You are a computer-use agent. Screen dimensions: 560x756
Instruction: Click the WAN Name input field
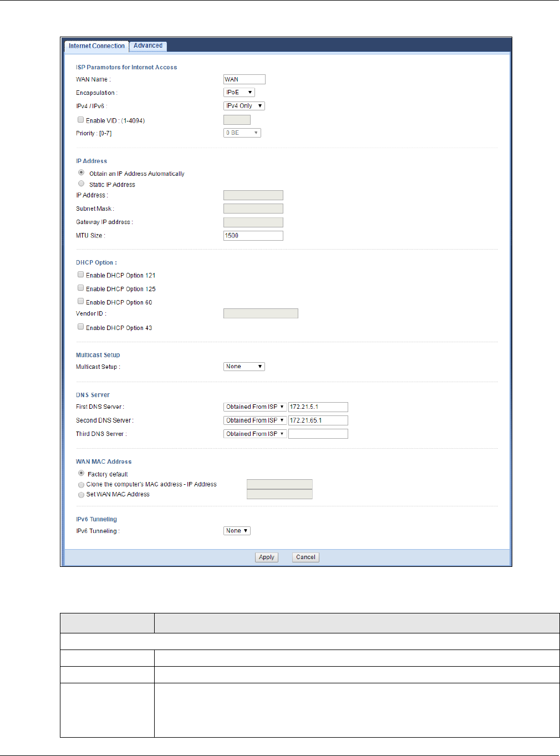click(244, 79)
